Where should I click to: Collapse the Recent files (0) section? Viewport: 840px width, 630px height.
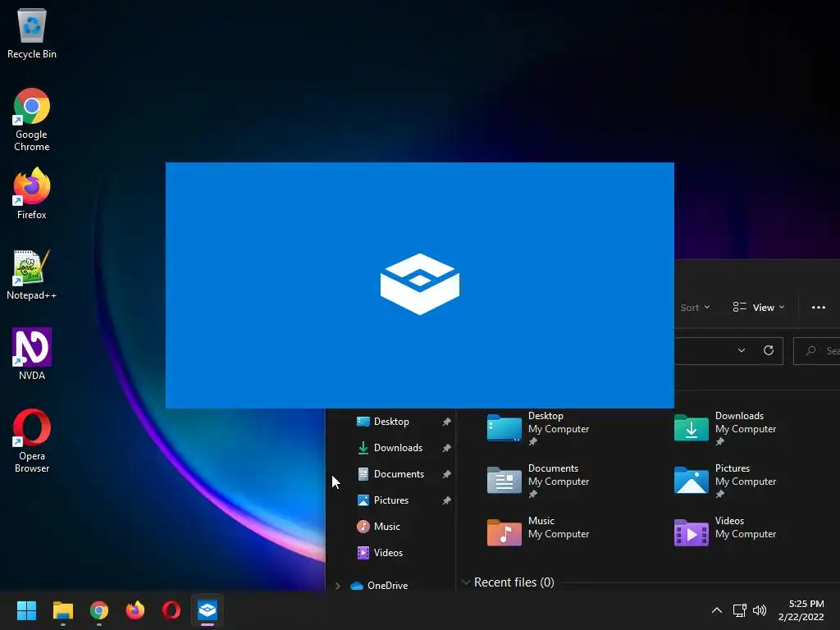[x=466, y=582]
